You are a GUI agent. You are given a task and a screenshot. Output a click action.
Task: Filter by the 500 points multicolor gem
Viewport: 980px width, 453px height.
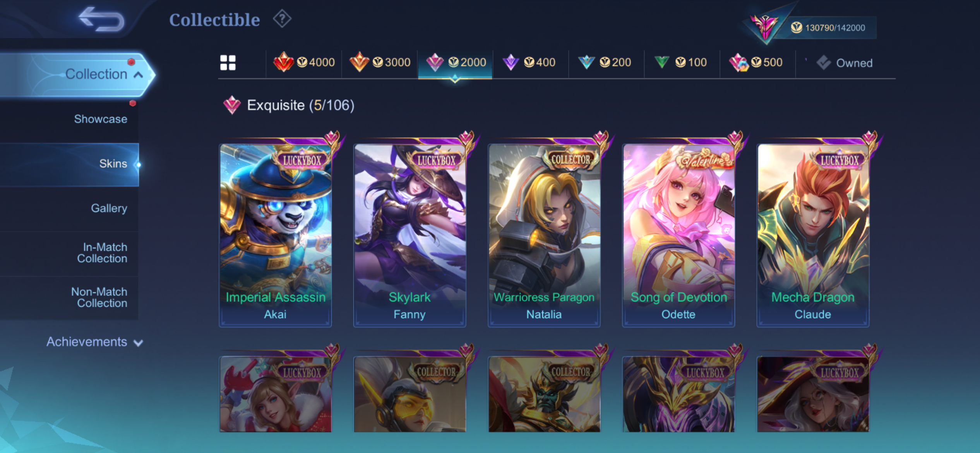coord(756,62)
